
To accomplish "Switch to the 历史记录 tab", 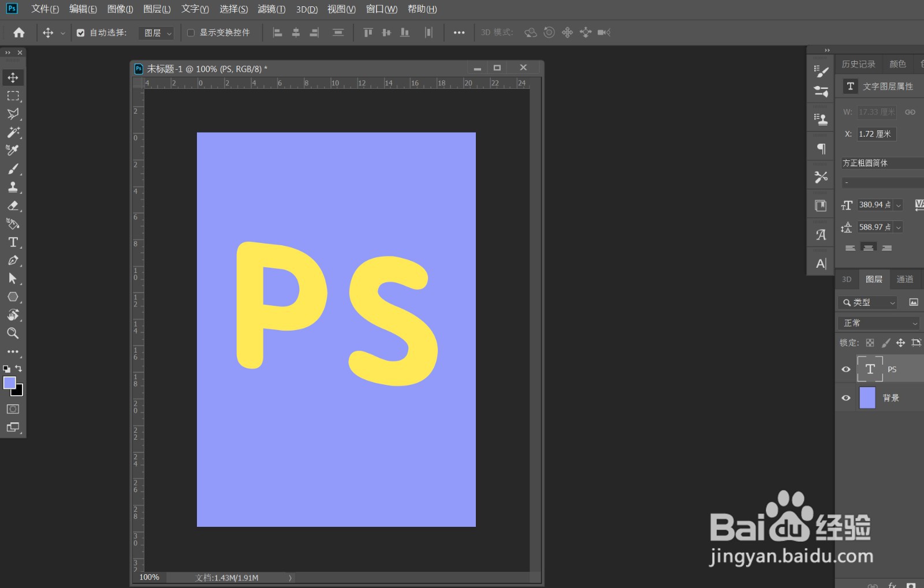I will click(x=858, y=64).
